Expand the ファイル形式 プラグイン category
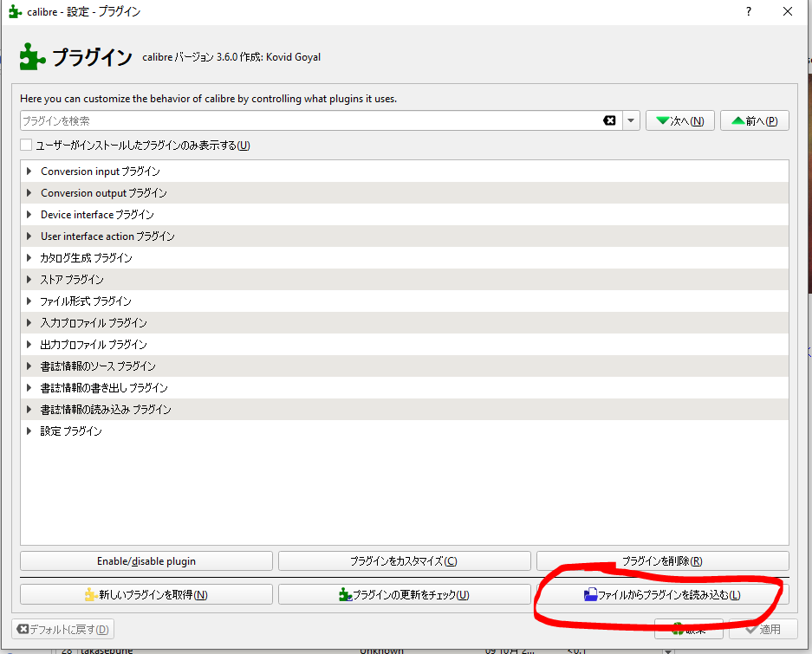 click(x=29, y=301)
